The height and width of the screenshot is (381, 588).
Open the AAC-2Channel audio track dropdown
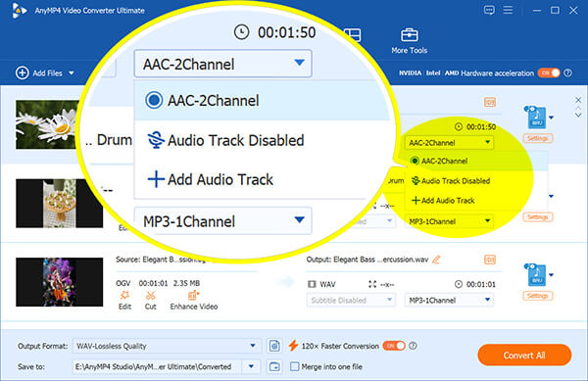pyautogui.click(x=449, y=143)
